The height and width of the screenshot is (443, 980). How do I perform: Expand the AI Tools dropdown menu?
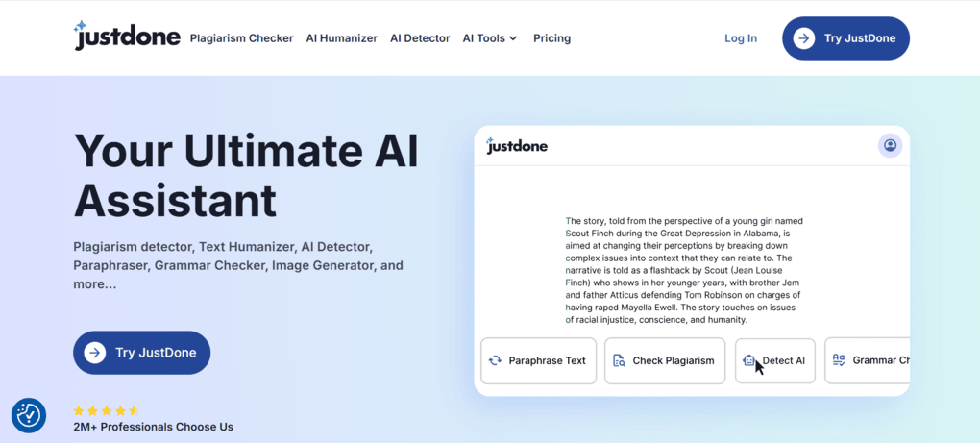pyautogui.click(x=490, y=38)
